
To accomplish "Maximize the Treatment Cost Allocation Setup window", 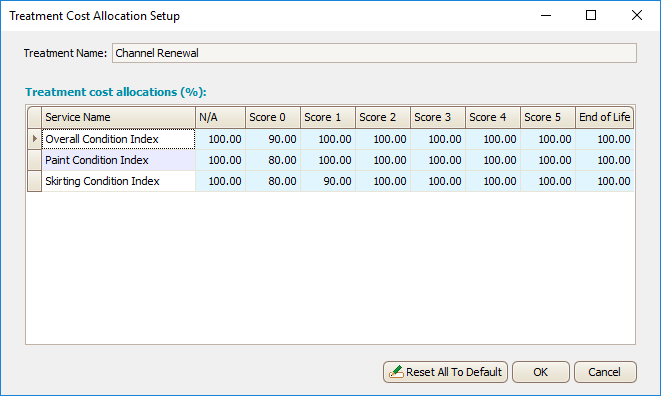I will click(x=591, y=16).
